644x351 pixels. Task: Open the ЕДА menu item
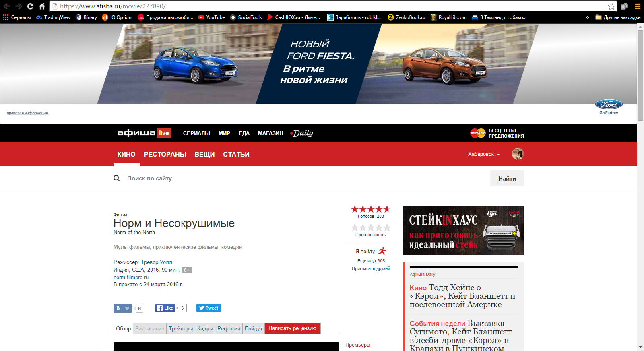point(244,133)
